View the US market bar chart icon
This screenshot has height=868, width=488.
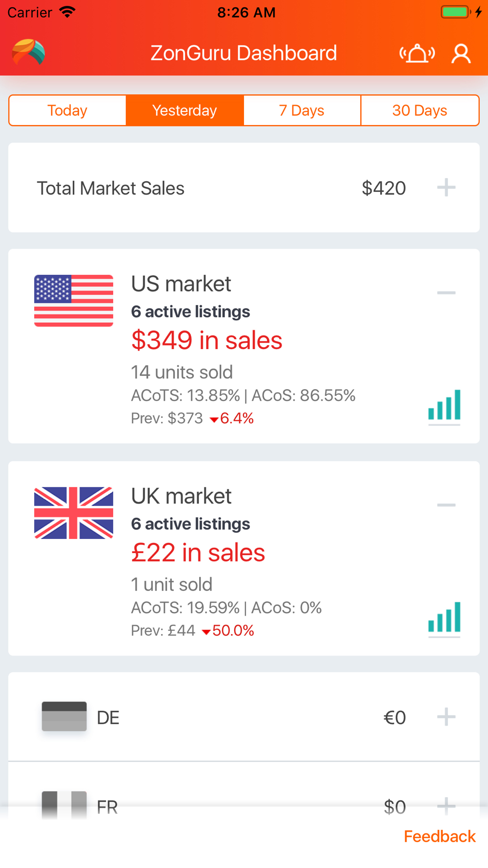pos(444,407)
